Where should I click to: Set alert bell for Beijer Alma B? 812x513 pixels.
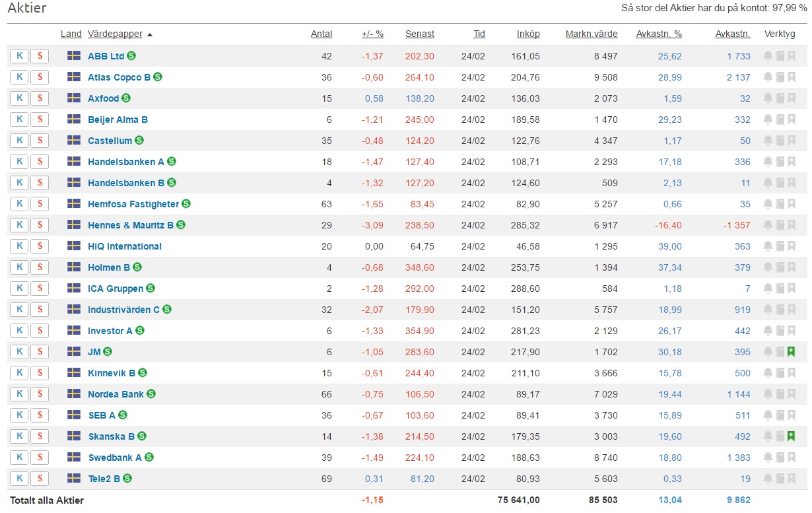768,120
